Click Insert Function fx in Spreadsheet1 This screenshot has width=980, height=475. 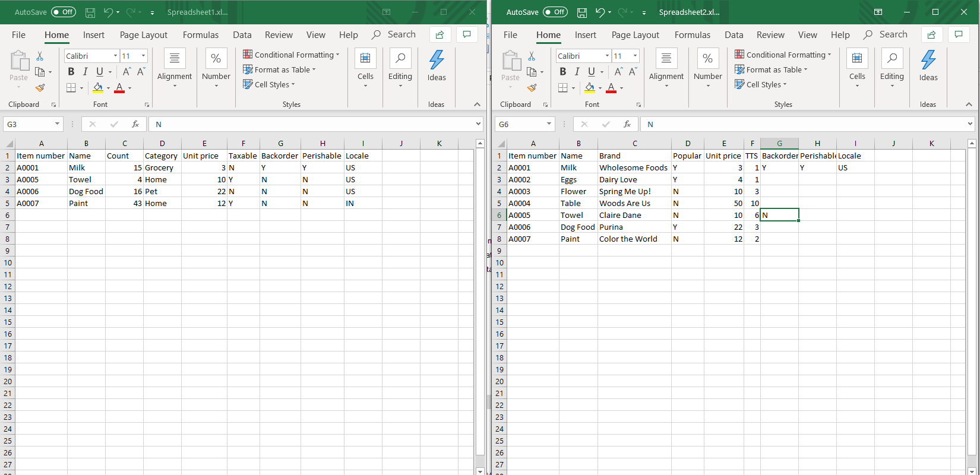[135, 124]
